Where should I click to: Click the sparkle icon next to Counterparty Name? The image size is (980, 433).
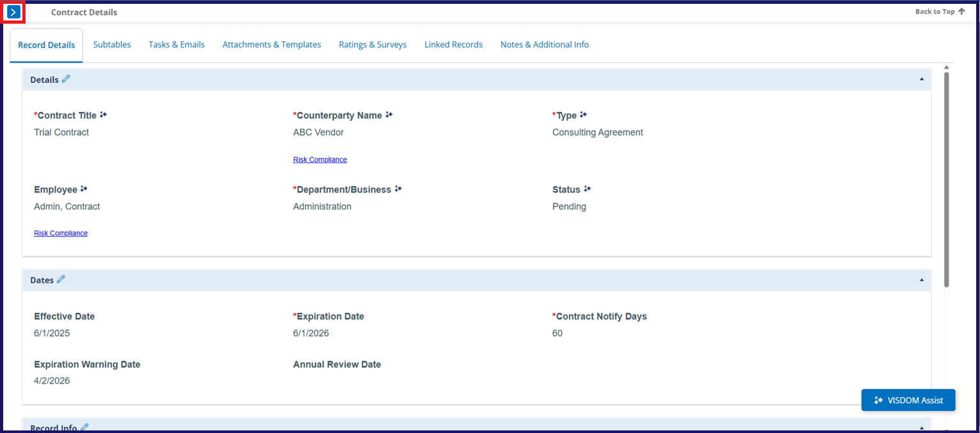[389, 115]
